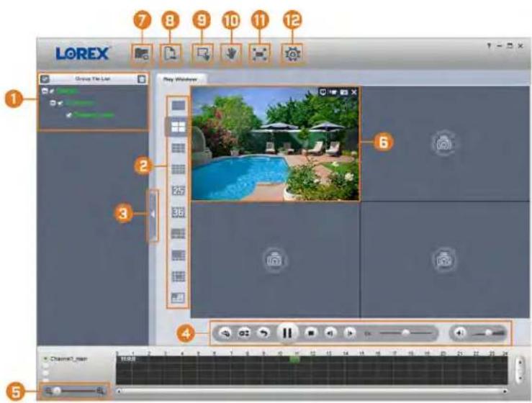Image resolution: width=532 pixels, height=403 pixels.
Task: Select the screen pointer tool in toolbar
Action: click(x=203, y=54)
